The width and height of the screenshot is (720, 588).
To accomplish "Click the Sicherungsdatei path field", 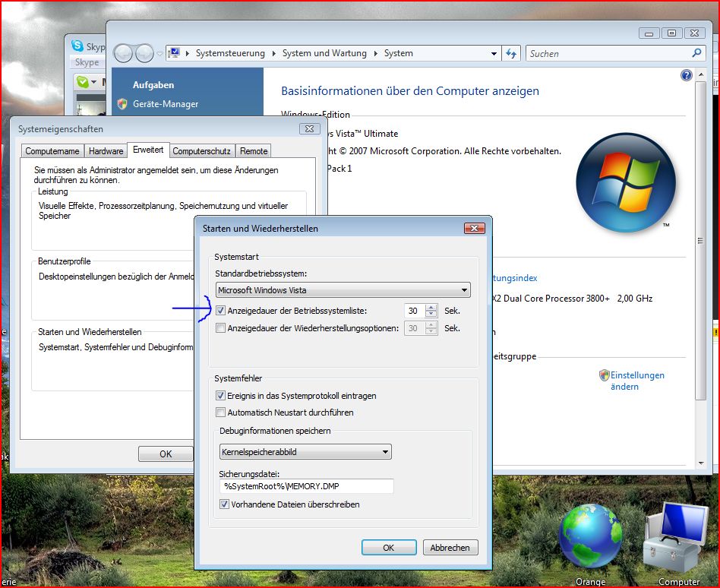I will pos(306,486).
